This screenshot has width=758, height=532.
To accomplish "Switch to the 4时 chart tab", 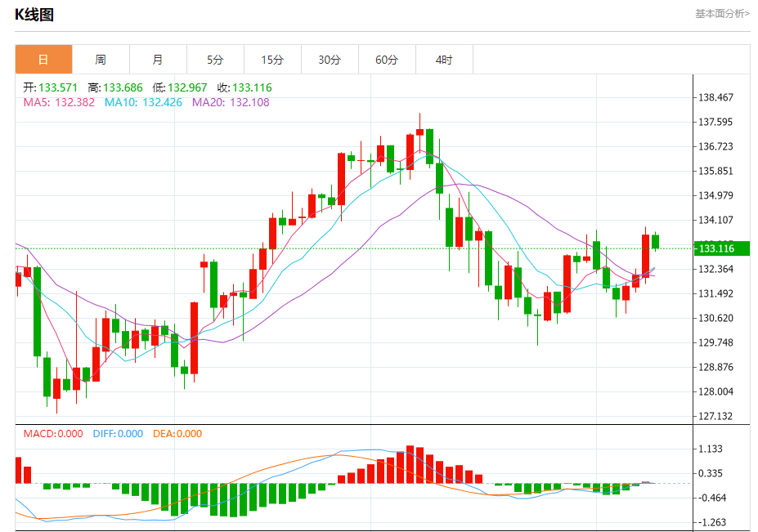I will click(x=444, y=60).
